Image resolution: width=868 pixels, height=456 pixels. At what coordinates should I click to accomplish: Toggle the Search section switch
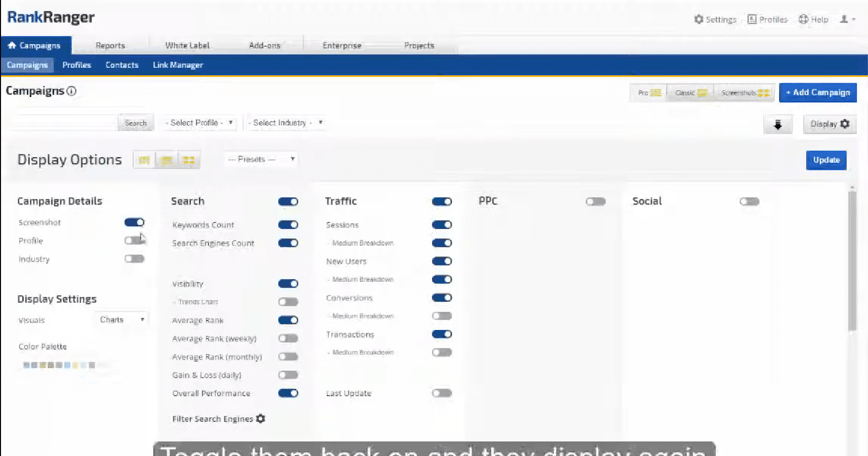pos(288,201)
